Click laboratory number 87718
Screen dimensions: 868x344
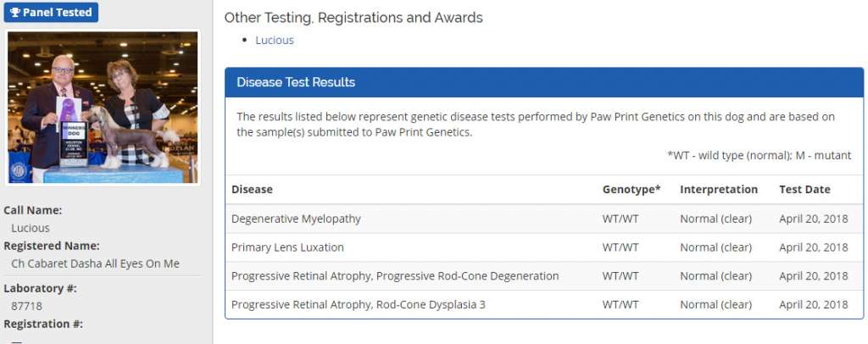click(26, 306)
